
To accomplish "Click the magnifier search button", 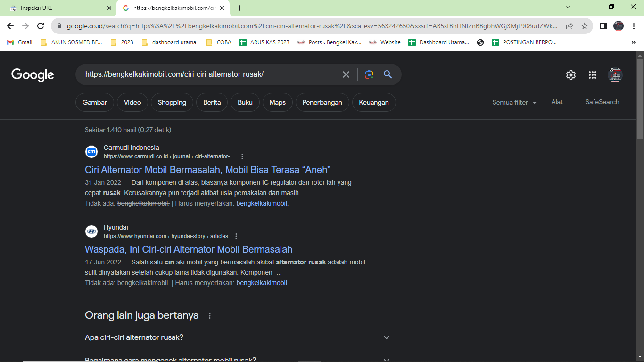I will point(388,74).
